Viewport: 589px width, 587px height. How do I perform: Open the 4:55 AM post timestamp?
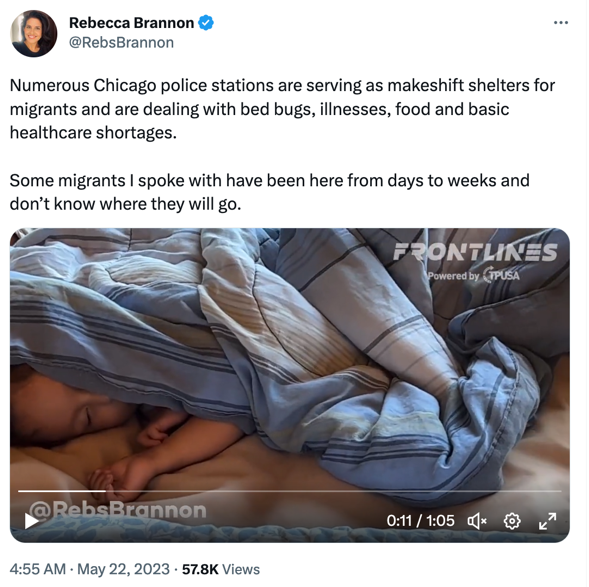tap(38, 569)
